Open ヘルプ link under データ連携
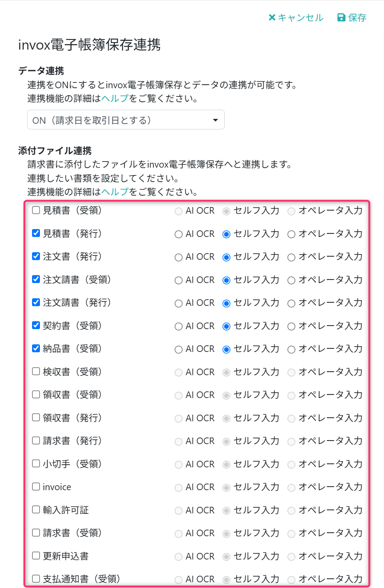 click(x=115, y=98)
